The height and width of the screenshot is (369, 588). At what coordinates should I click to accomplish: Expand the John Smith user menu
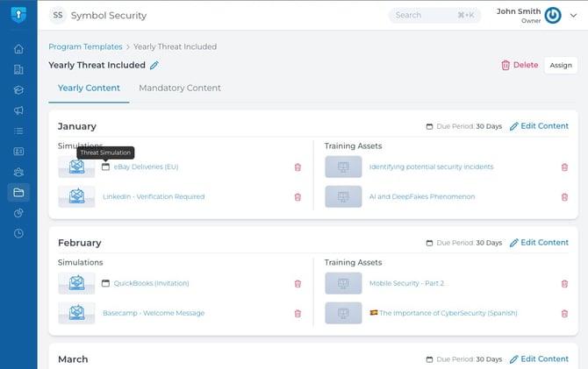pyautogui.click(x=573, y=15)
